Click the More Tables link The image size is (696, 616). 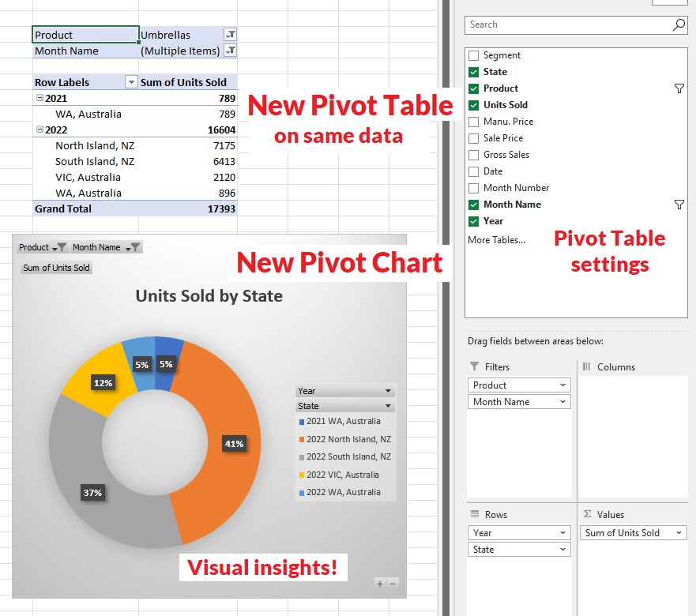coord(496,239)
